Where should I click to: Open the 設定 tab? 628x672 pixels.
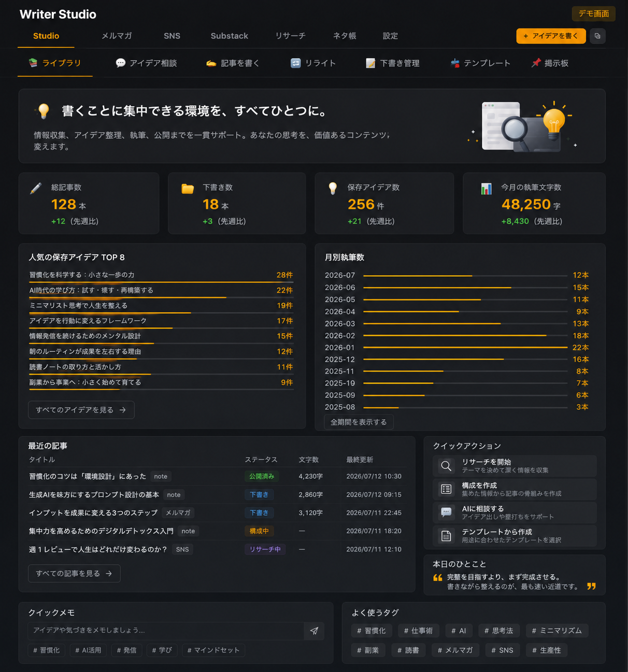[390, 36]
